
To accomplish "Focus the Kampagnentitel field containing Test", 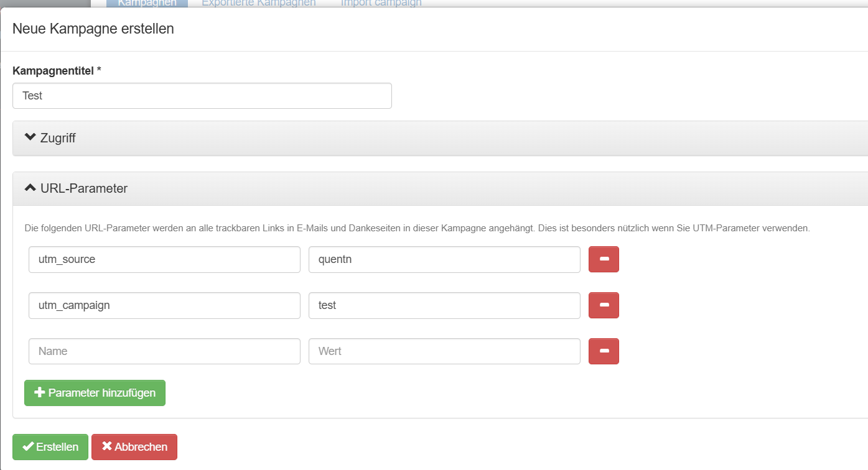I will [x=202, y=96].
